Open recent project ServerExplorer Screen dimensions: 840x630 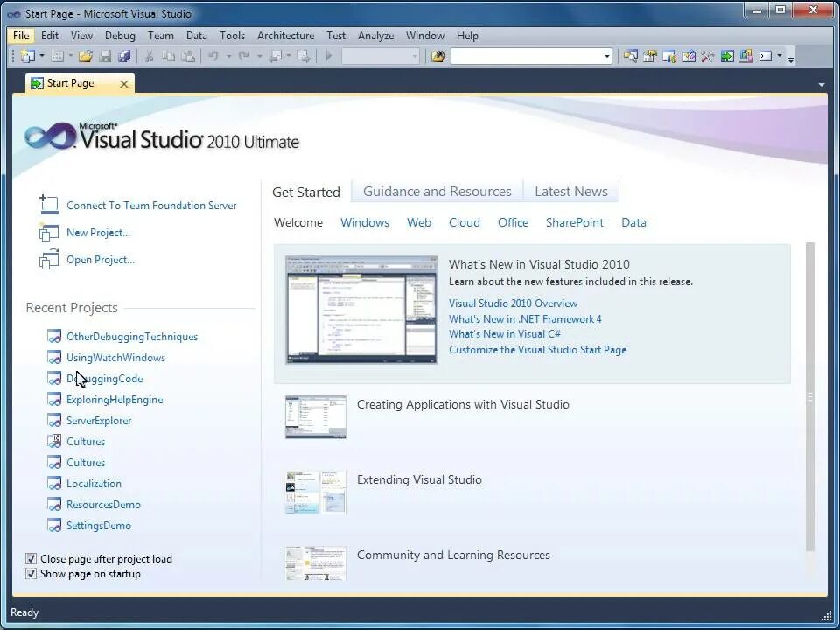pos(99,421)
